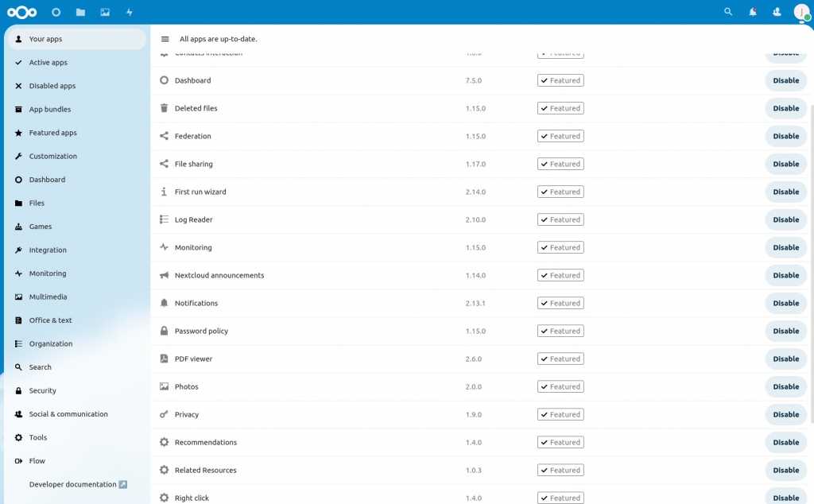Toggle the Featured checkbox for Photos
Viewport: 814px width, 504px height.
click(560, 386)
